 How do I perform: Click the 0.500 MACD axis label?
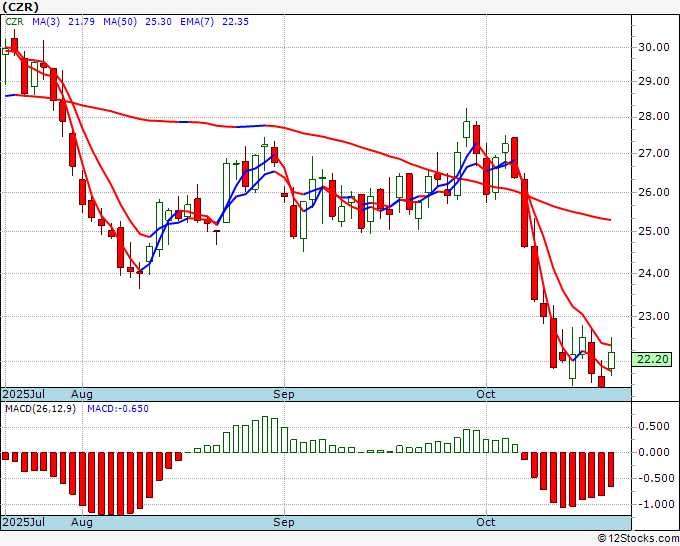(x=654, y=426)
